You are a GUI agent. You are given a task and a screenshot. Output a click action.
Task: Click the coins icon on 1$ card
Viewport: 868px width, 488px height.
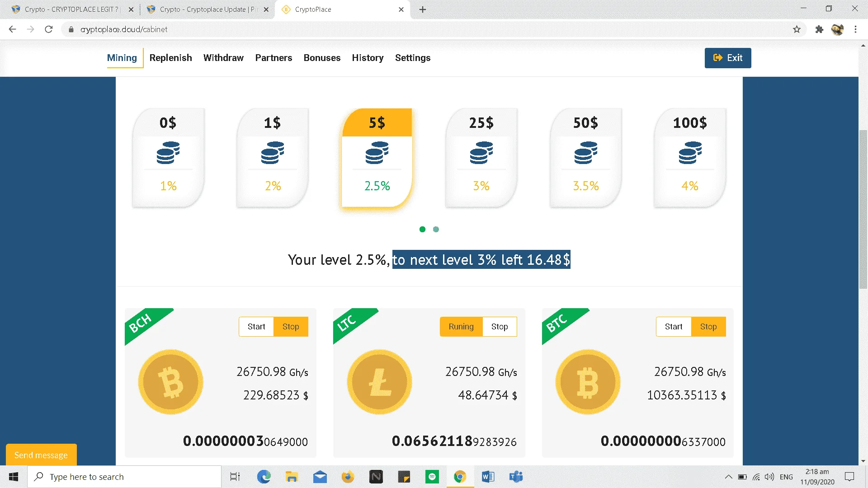click(273, 153)
